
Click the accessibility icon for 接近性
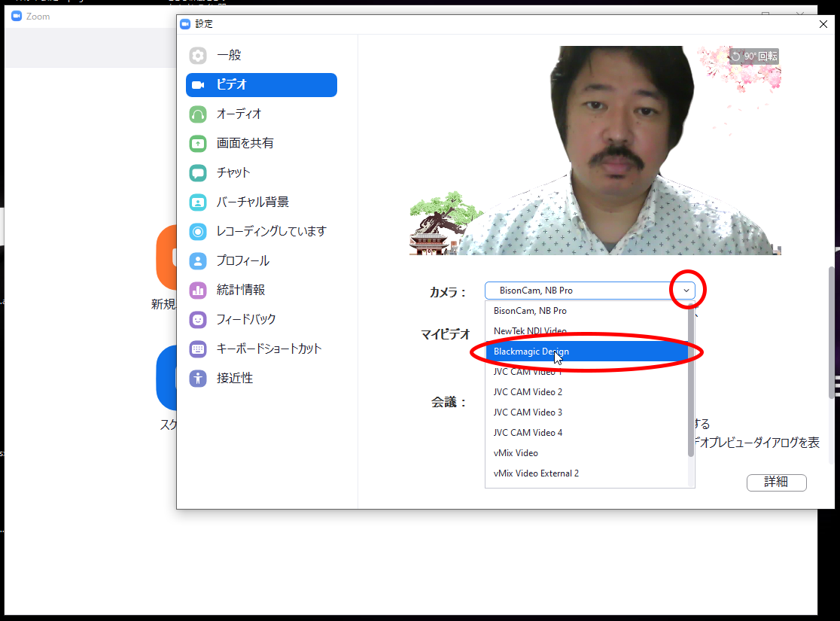[198, 379]
